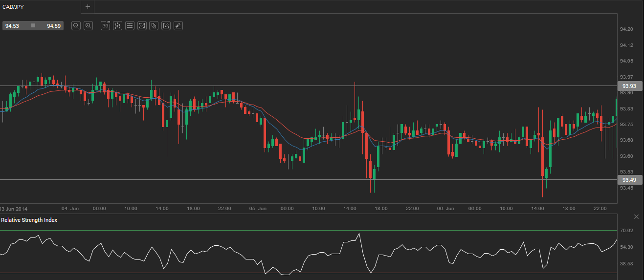
Task: Close the Relative Strength Index panel
Action: point(636,216)
